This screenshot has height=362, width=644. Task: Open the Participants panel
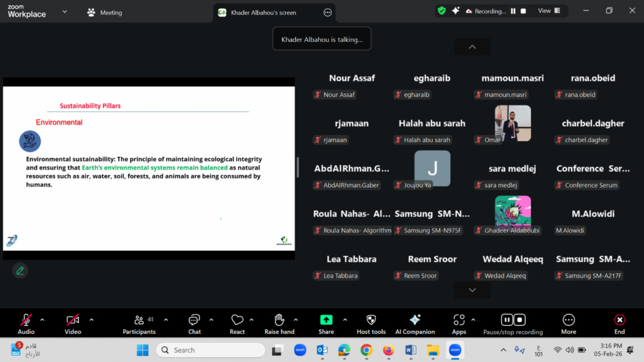(x=139, y=320)
